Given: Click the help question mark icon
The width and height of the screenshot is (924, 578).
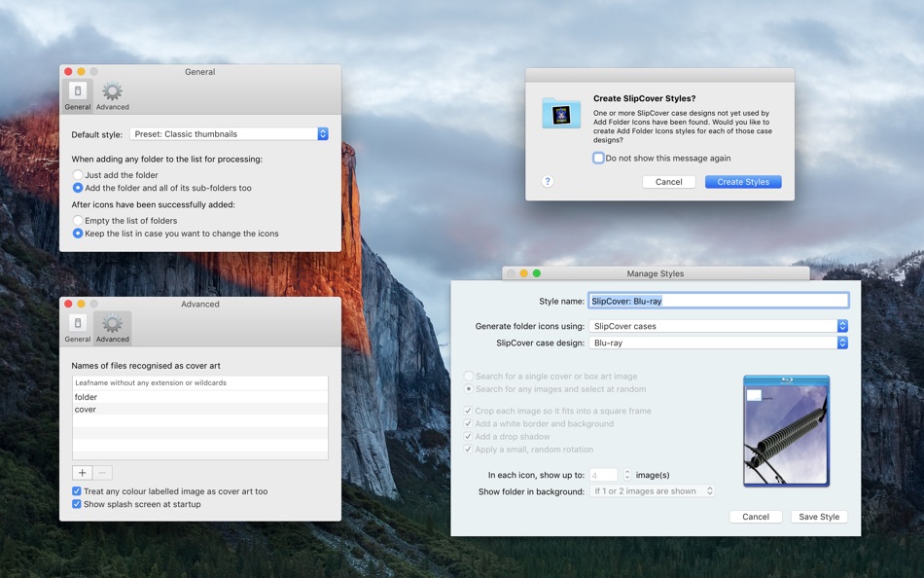Looking at the screenshot, I should 548,181.
